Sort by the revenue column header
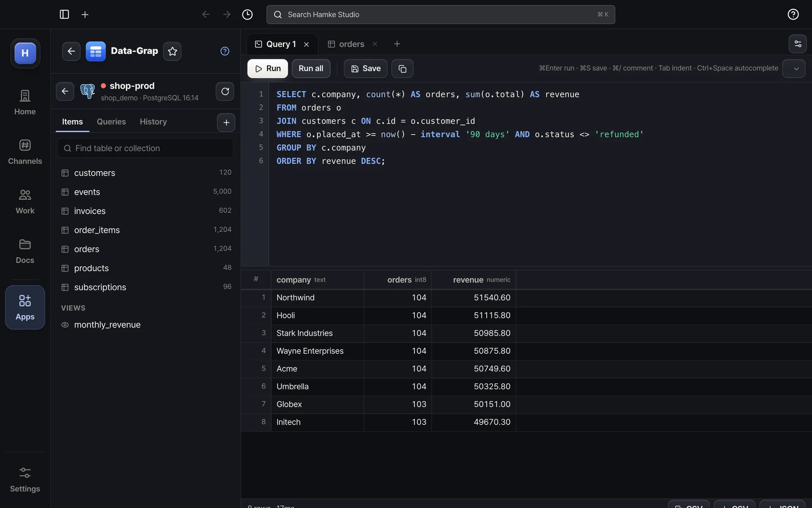Image resolution: width=812 pixels, height=508 pixels. tap(474, 280)
